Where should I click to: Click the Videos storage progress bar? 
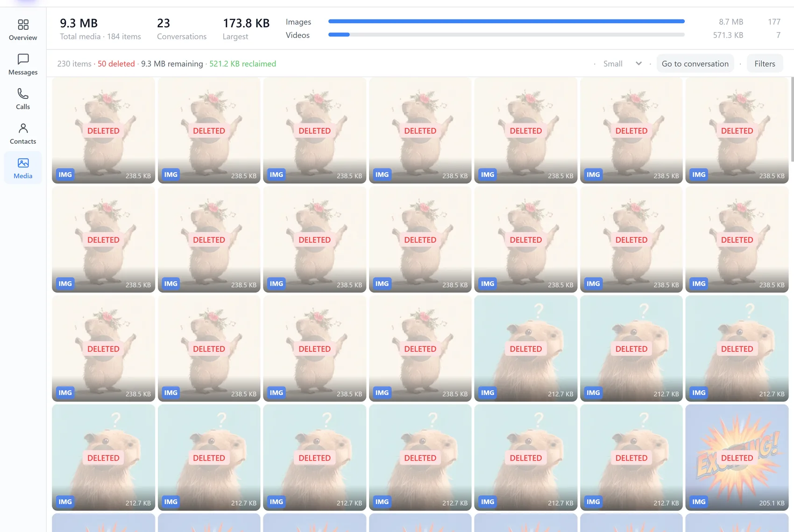tap(506, 35)
